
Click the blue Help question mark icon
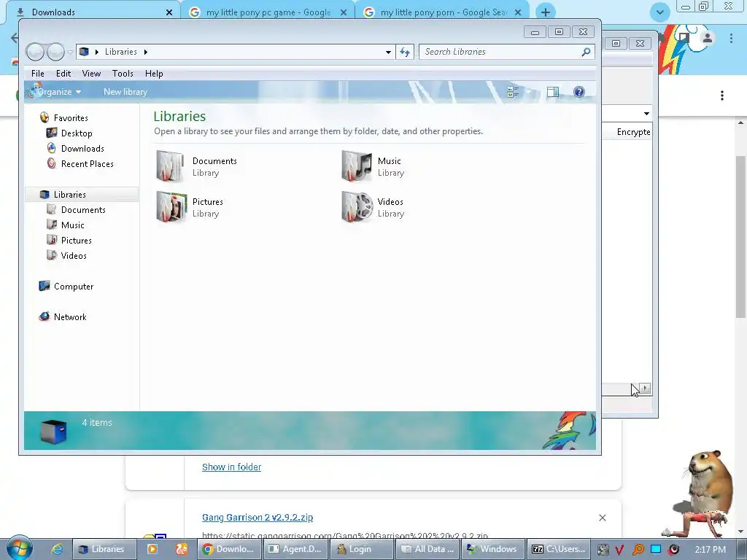click(x=578, y=92)
